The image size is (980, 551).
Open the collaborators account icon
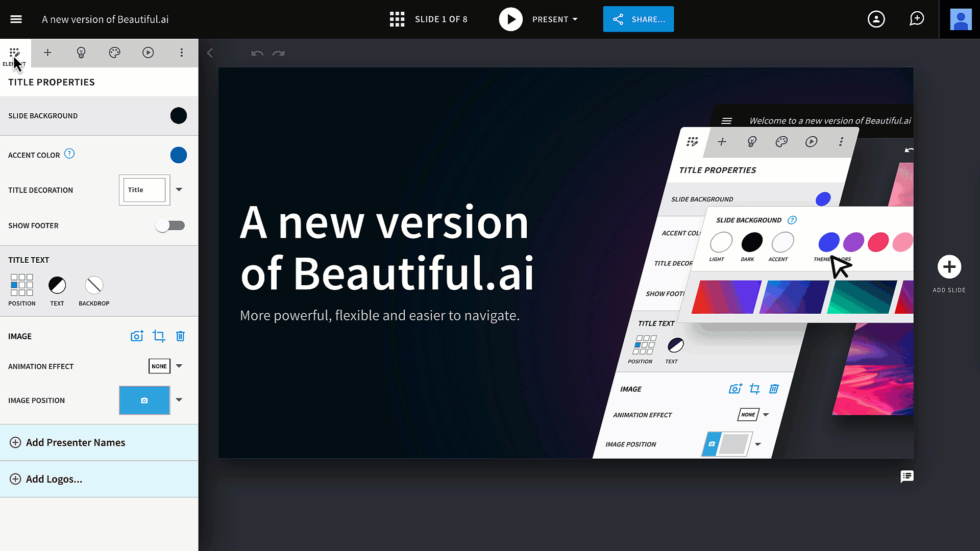coord(876,19)
